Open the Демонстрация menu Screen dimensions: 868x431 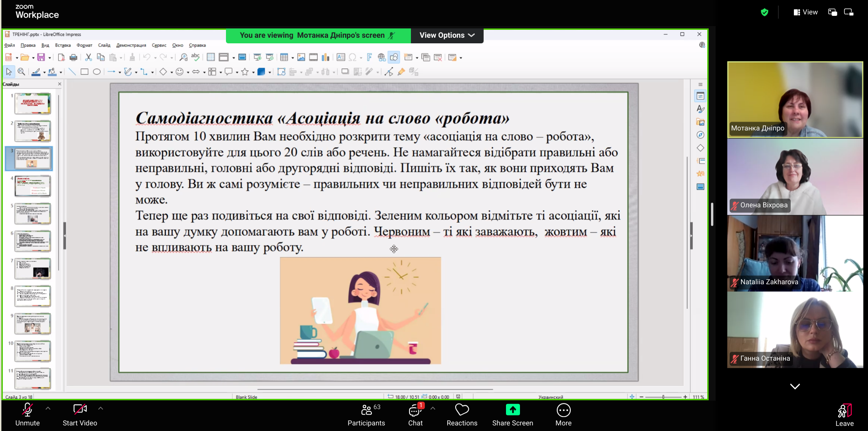pyautogui.click(x=131, y=45)
